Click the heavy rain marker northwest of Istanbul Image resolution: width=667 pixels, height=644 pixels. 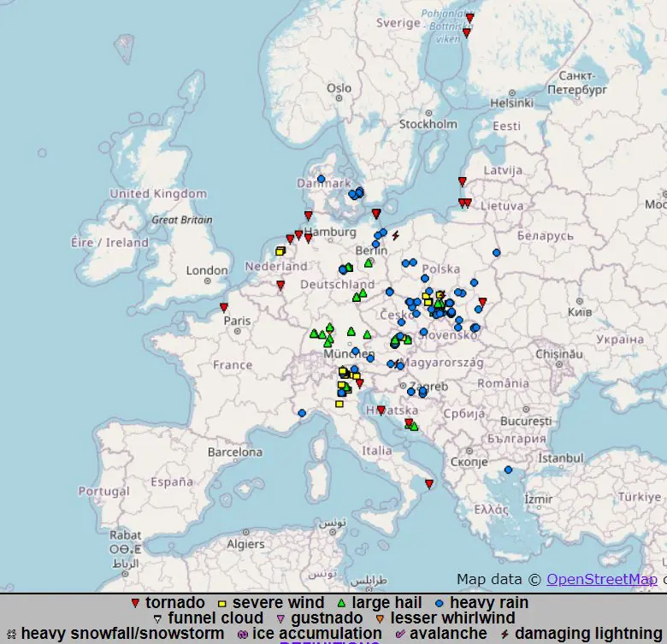[x=508, y=470]
